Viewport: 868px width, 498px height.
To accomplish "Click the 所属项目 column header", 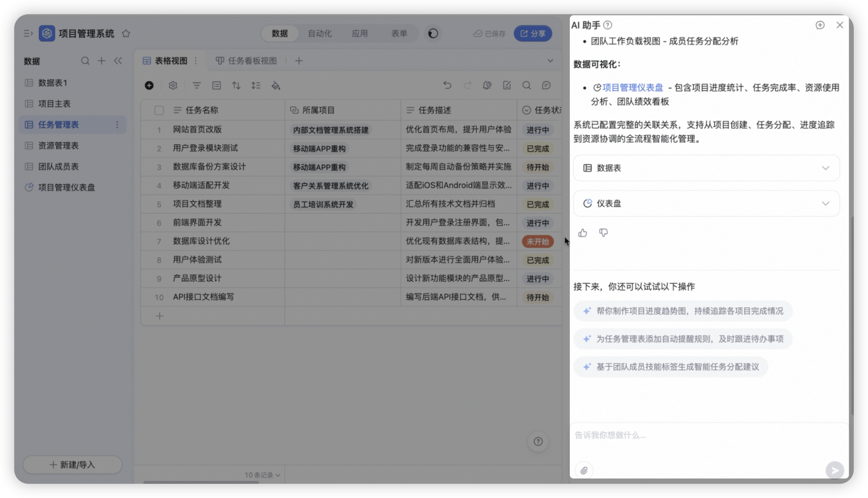I will point(342,110).
